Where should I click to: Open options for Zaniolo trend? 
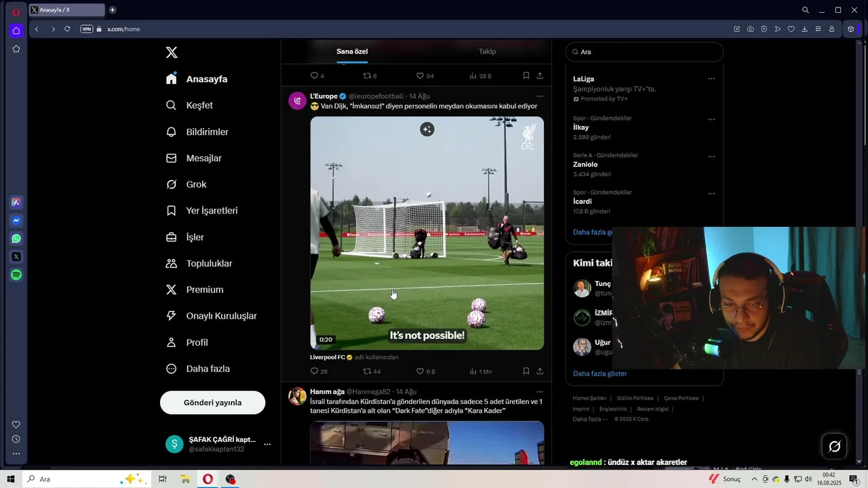[x=711, y=157]
